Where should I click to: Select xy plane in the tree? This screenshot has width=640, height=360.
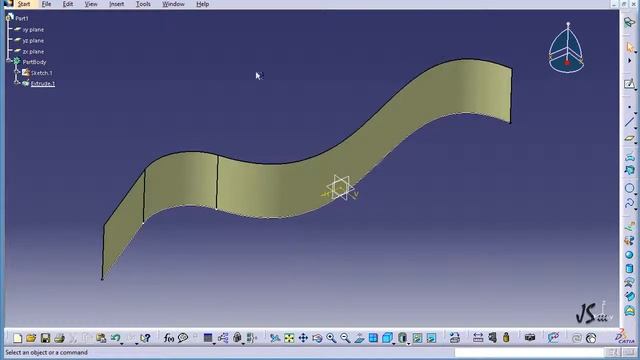[x=33, y=30]
